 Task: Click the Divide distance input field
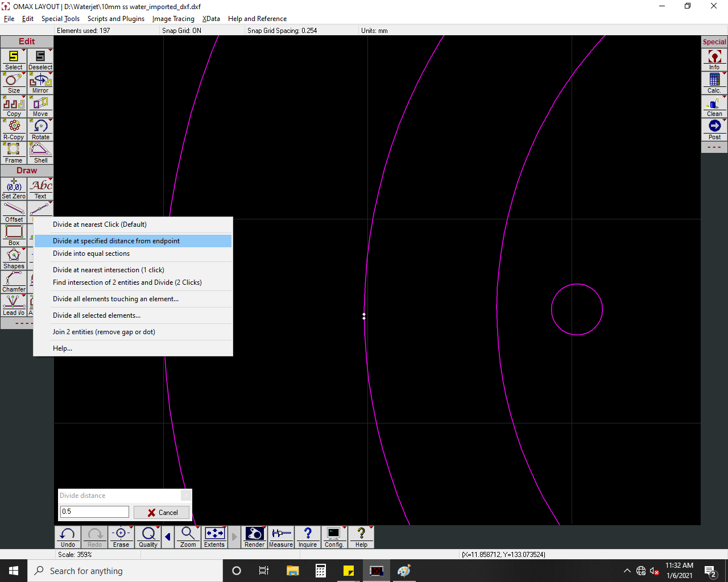(95, 512)
